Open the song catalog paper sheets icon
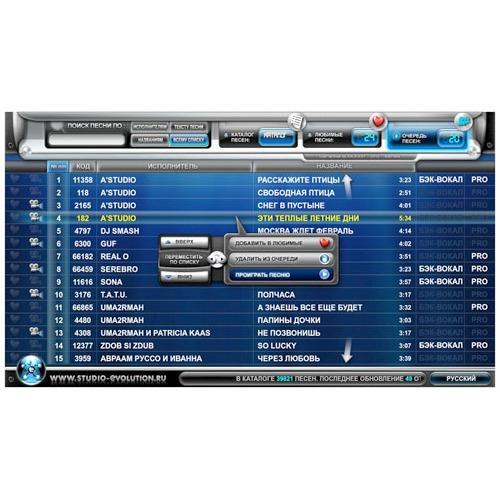500x500 pixels. coord(296,121)
